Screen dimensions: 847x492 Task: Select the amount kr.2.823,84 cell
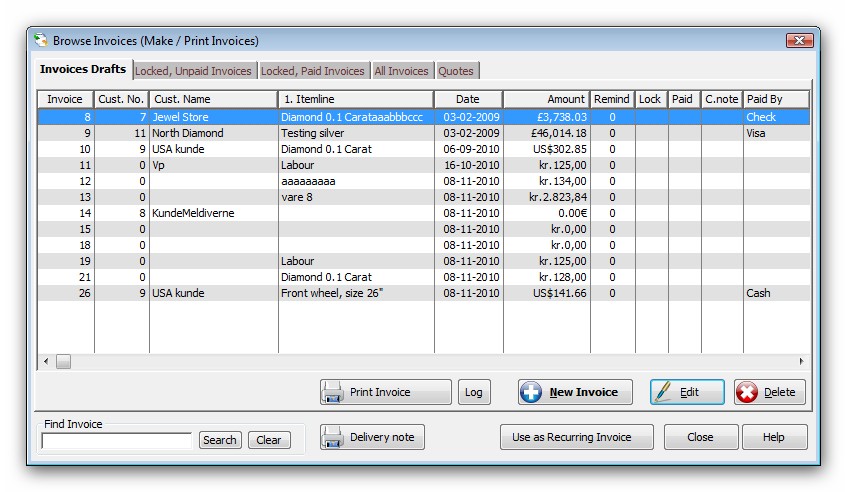546,197
